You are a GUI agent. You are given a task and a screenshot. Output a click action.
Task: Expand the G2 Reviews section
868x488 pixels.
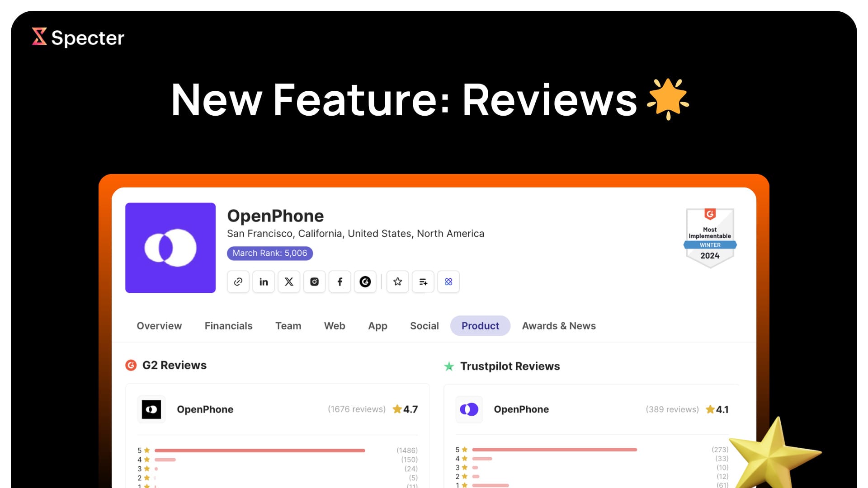tap(174, 365)
